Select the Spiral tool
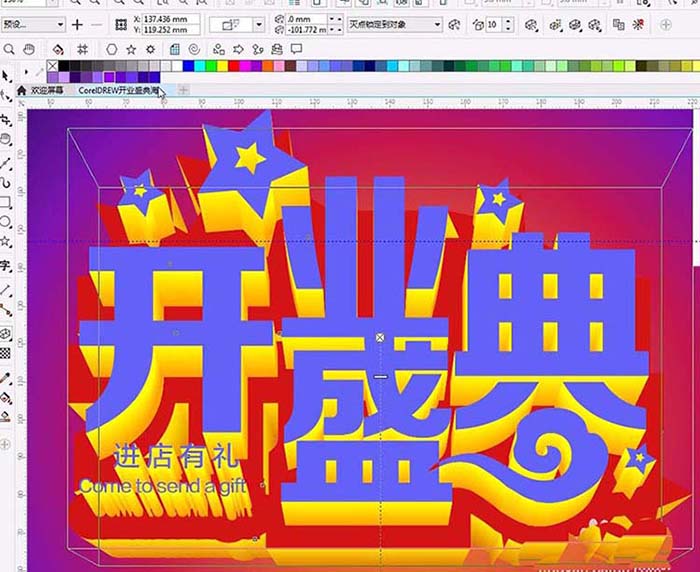This screenshot has width=700, height=572. [x=194, y=49]
